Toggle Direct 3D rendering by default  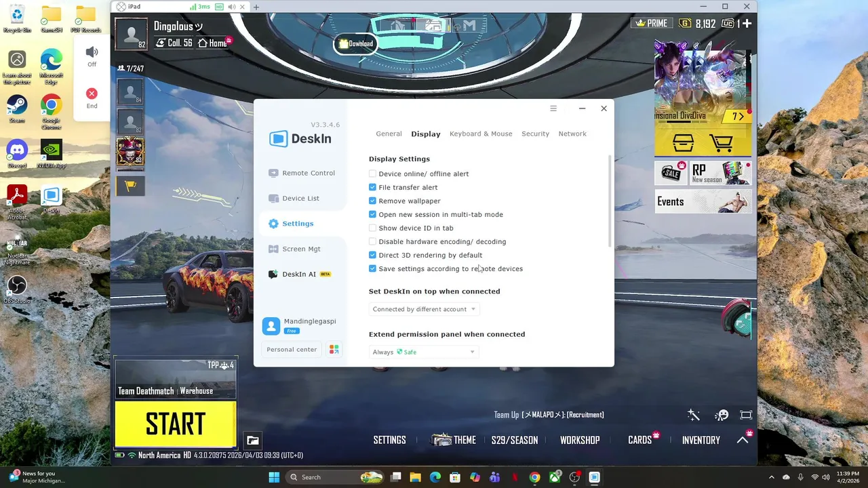[x=372, y=256]
